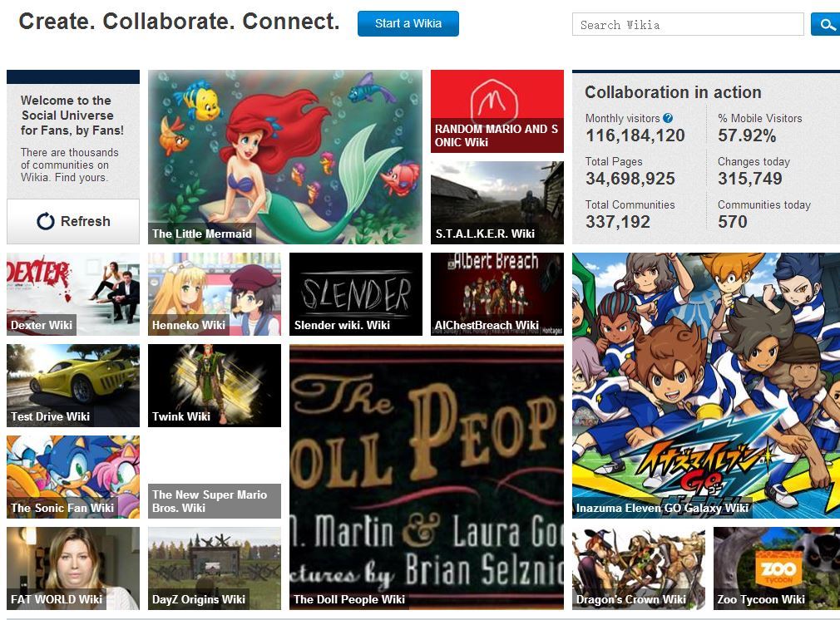Open The New Super Mario Bros. Wiki

pos(215,477)
